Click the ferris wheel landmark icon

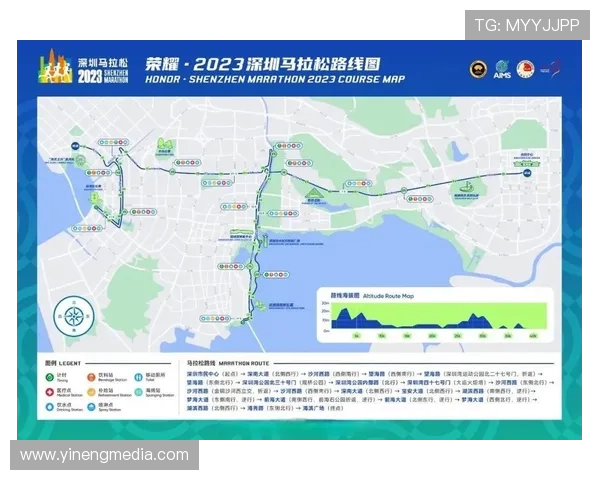[80, 160]
